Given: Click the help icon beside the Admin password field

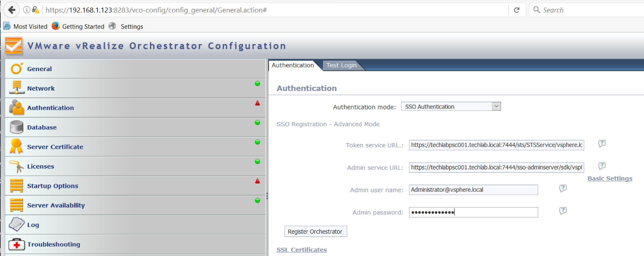Looking at the screenshot, I should coord(563,211).
